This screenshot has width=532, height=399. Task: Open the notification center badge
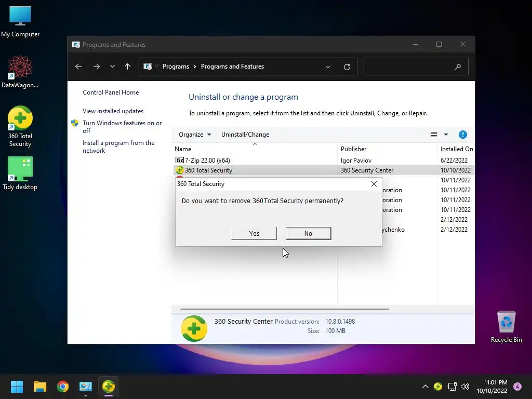(x=517, y=387)
